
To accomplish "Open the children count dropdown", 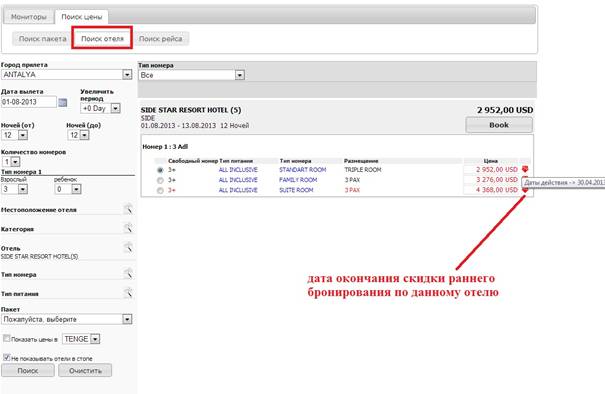I will tap(76, 189).
